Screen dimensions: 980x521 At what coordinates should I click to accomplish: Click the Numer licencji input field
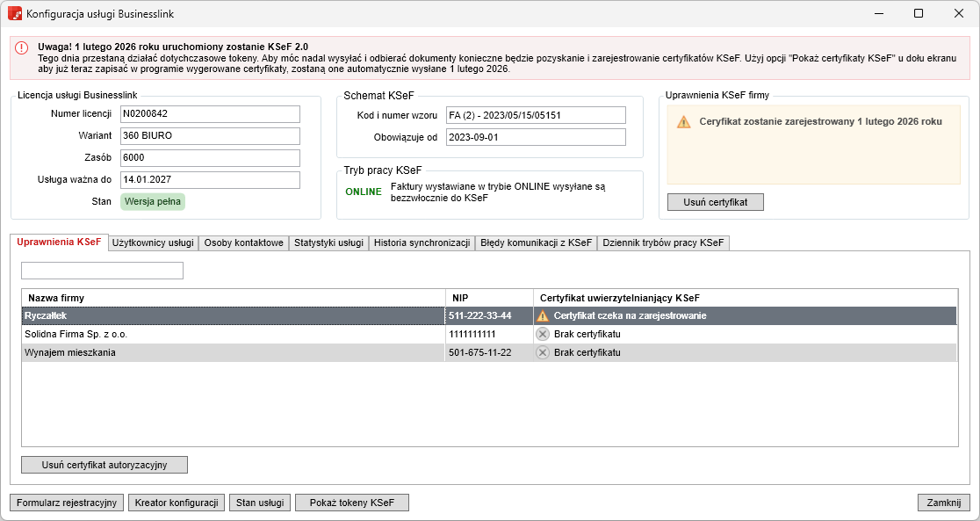pyautogui.click(x=210, y=114)
